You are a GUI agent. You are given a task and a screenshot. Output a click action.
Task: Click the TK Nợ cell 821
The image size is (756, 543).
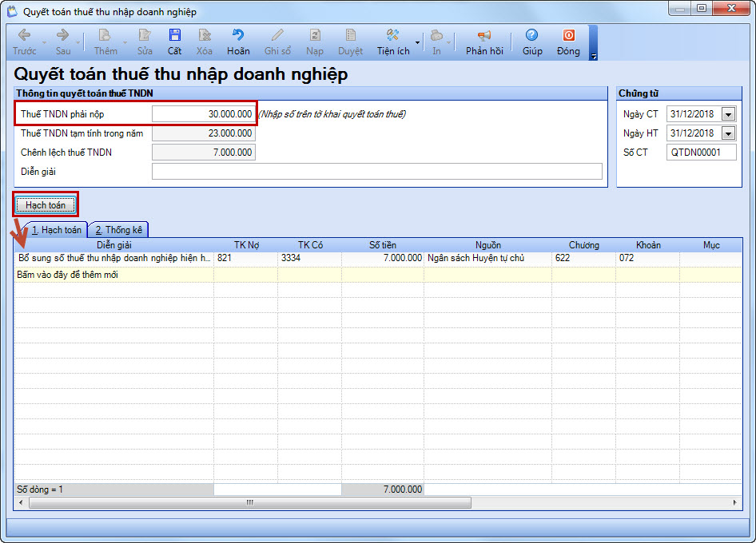point(246,258)
